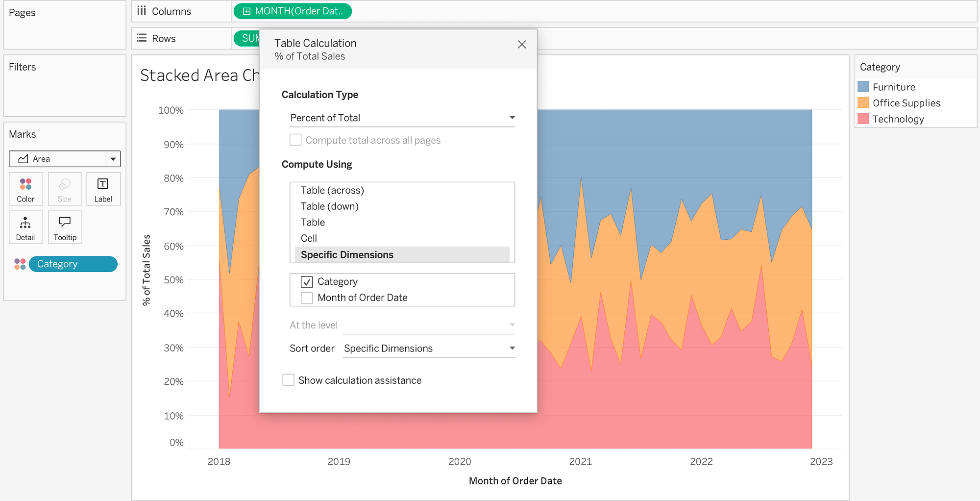Click the MONTH(Order Date) pill in Columns
This screenshot has width=980, height=501.
(293, 11)
